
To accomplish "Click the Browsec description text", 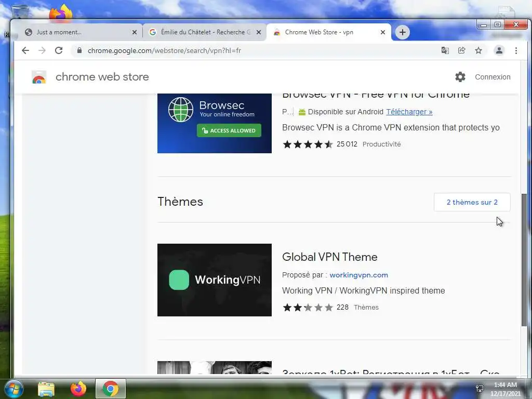I will (391, 128).
